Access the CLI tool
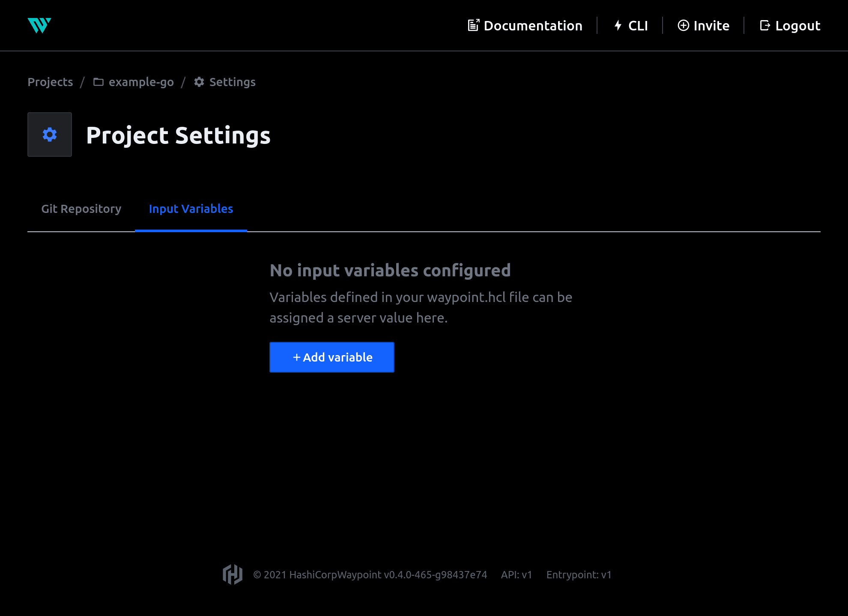This screenshot has height=616, width=848. tap(630, 25)
